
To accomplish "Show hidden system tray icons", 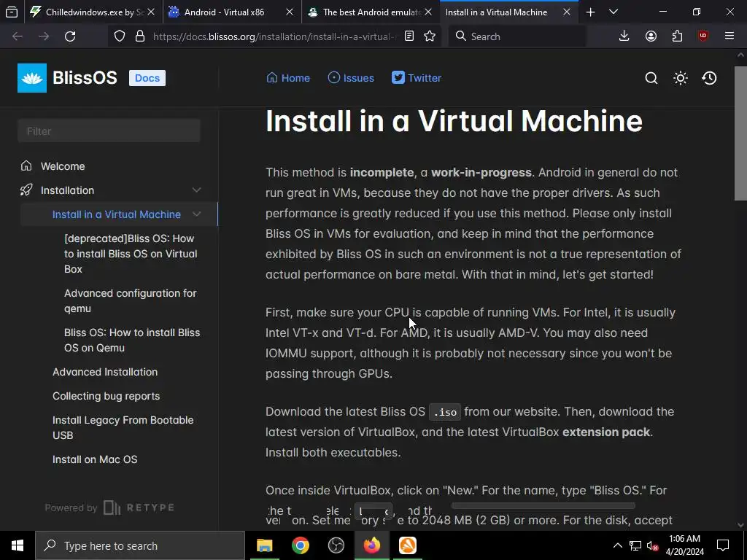I will click(x=617, y=545).
